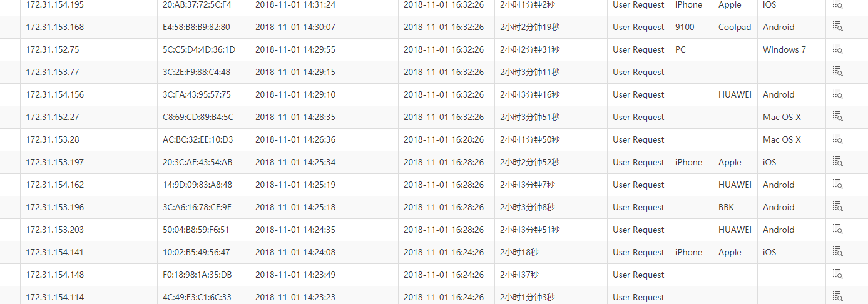Screen dimensions: 868x304
Task: View details icon for 172.31.153.168 row
Action: click(837, 26)
